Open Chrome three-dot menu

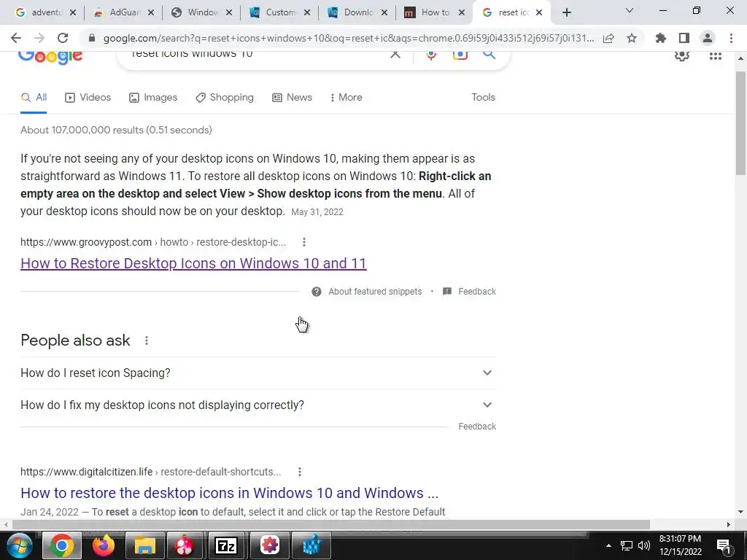(x=731, y=38)
